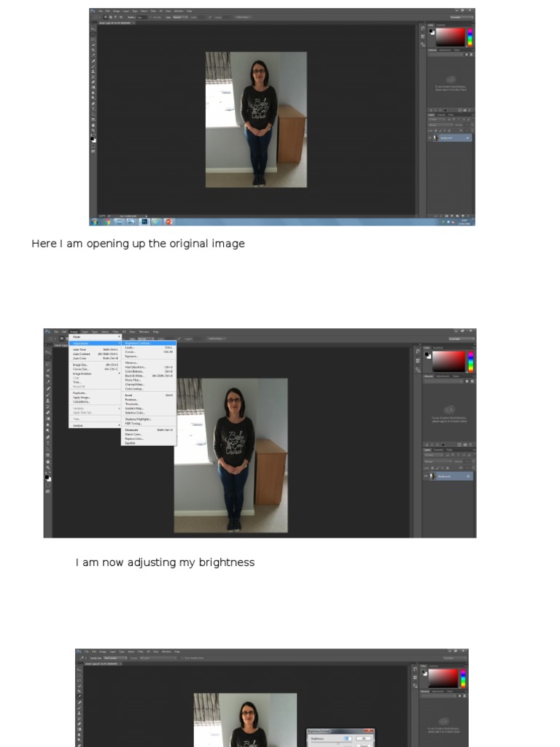Hide the Background layer in the original-image screenshot

pos(429,138)
